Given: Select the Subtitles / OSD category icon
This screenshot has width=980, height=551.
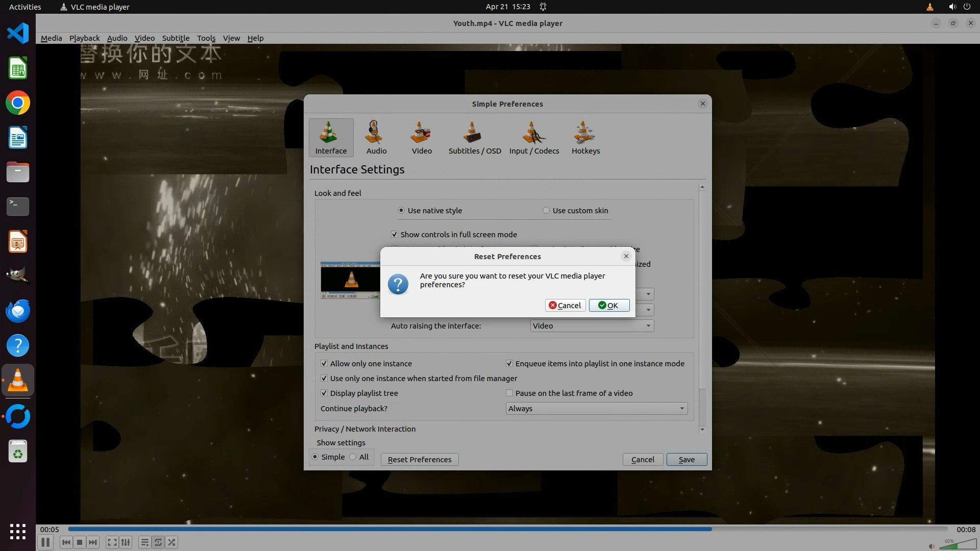Looking at the screenshot, I should 474,137.
